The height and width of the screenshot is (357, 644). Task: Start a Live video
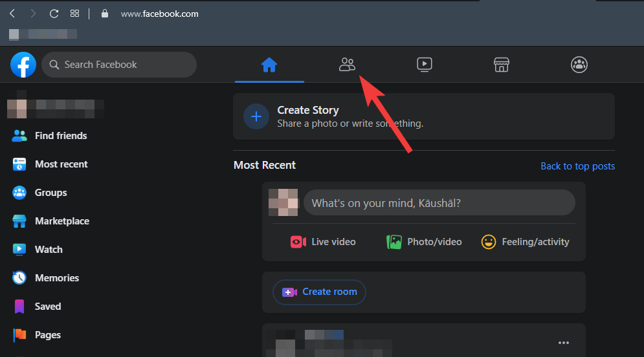(x=323, y=242)
